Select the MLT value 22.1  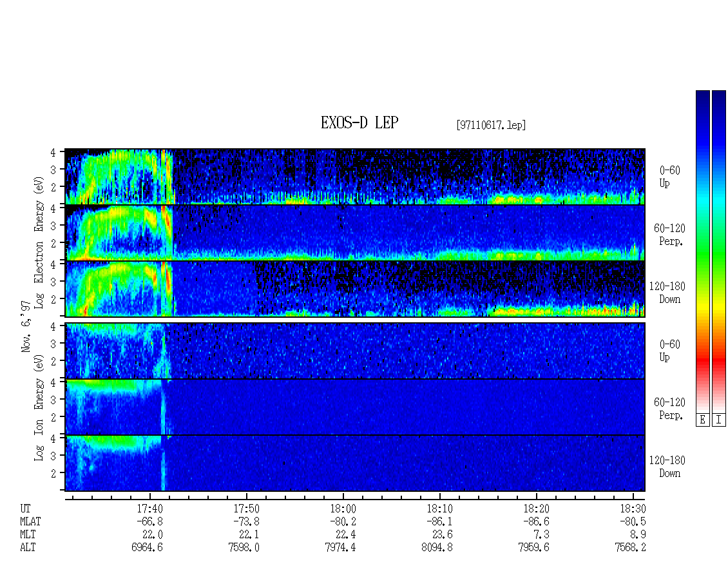pyautogui.click(x=249, y=535)
